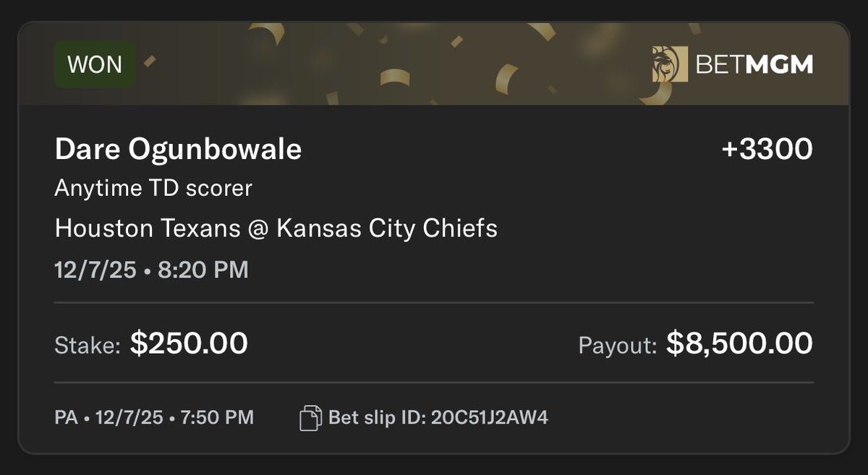Click the $8,500.00 payout amount
This screenshot has width=868, height=475.
coord(739,343)
